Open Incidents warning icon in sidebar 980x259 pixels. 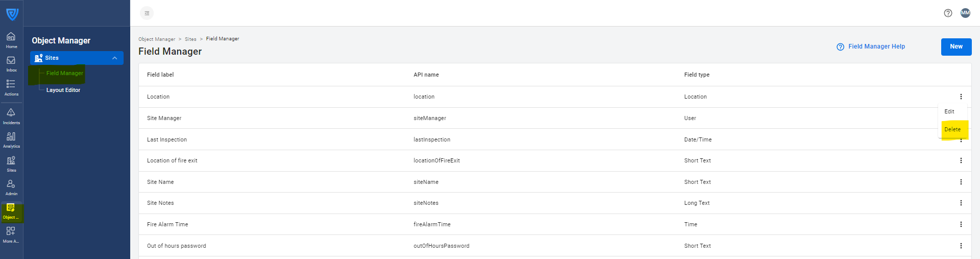[11, 115]
